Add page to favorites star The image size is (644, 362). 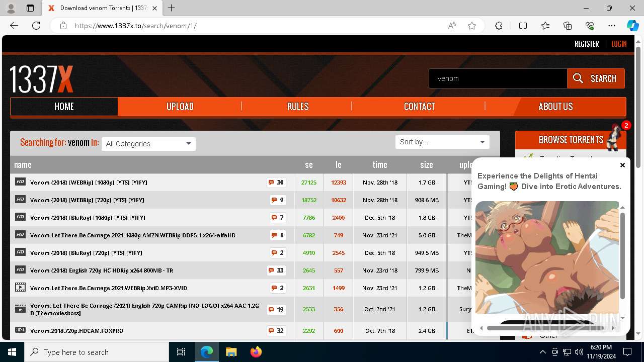point(472,26)
